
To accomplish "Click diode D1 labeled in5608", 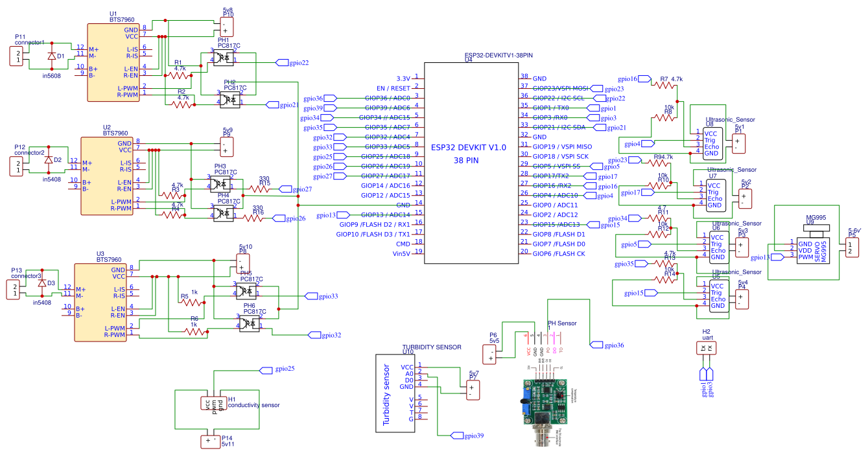I will [53, 56].
